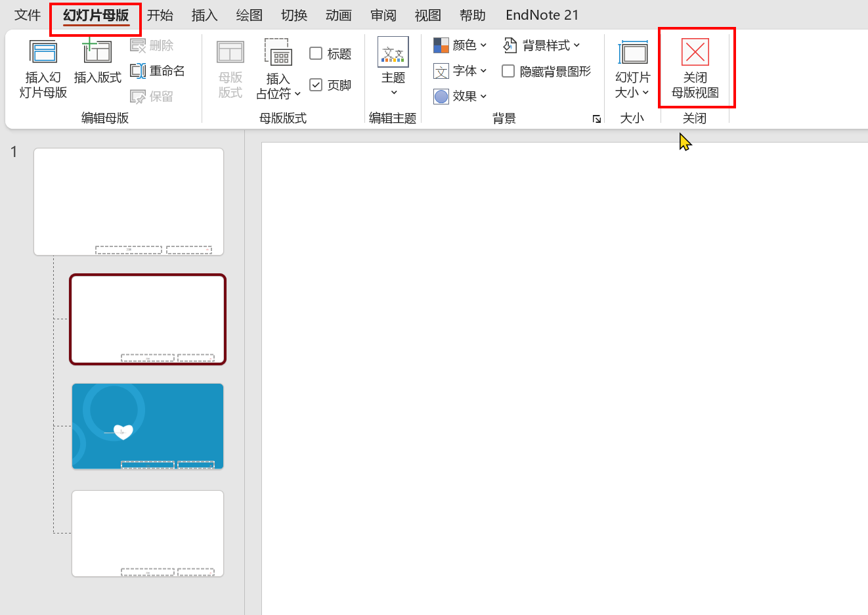
Task: Close master view with red X icon
Action: tap(695, 53)
